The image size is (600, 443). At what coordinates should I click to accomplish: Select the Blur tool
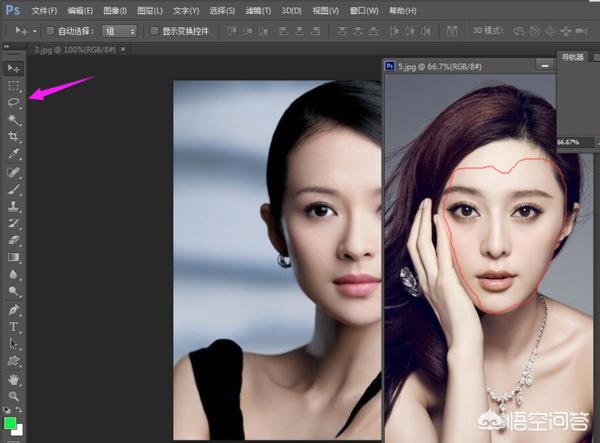tap(13, 275)
